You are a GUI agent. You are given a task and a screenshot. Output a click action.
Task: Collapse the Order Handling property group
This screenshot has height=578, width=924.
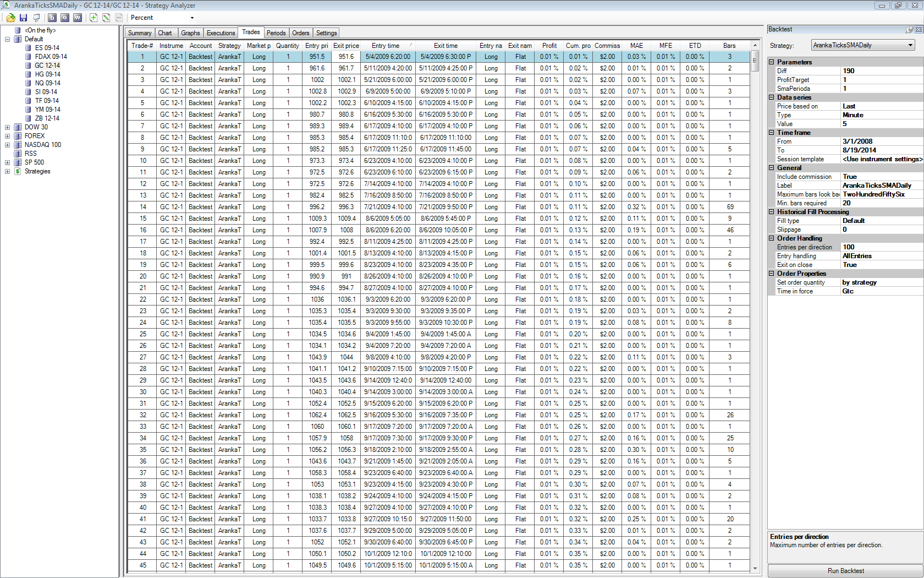coord(772,238)
